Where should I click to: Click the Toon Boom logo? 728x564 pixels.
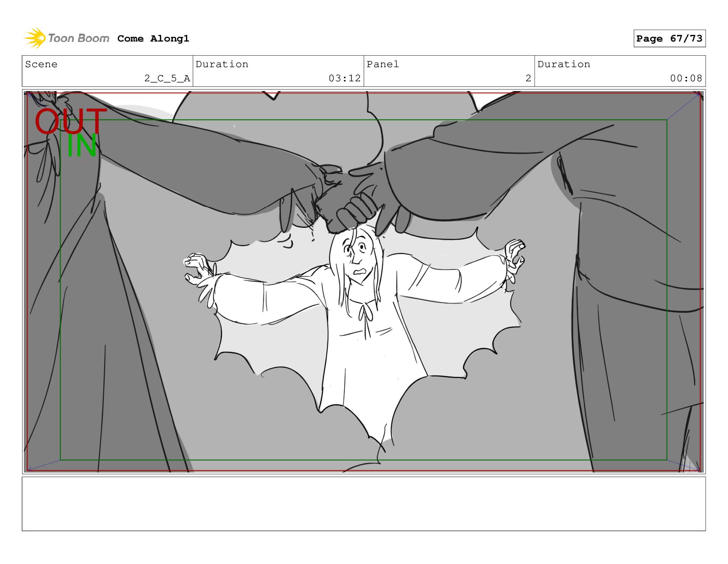(x=66, y=38)
